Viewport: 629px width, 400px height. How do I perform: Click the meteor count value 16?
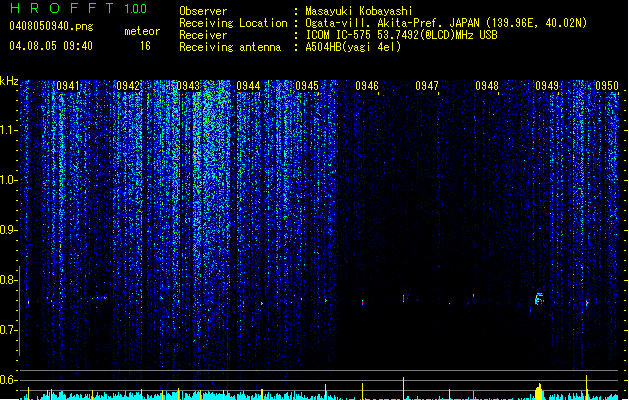point(145,46)
